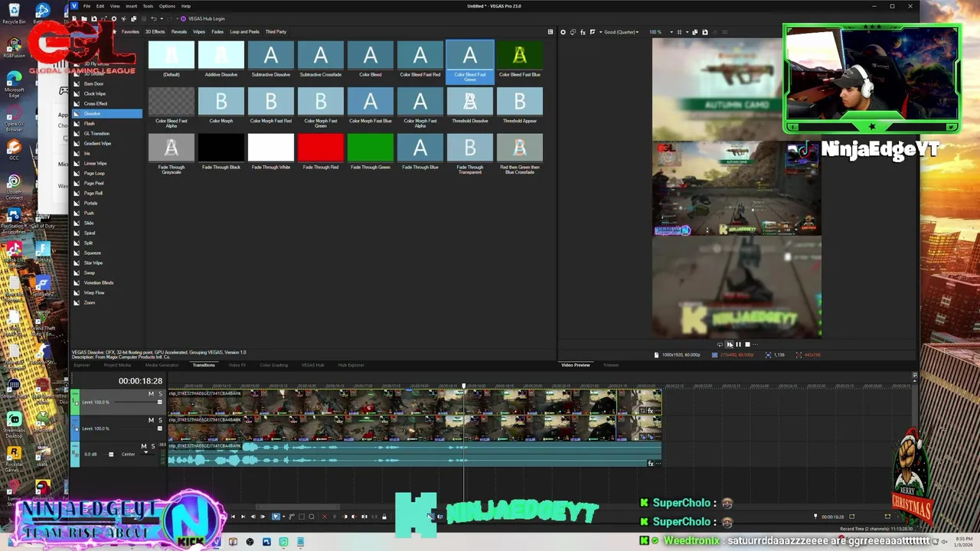Switch to the Media Generator tab

[x=162, y=365]
